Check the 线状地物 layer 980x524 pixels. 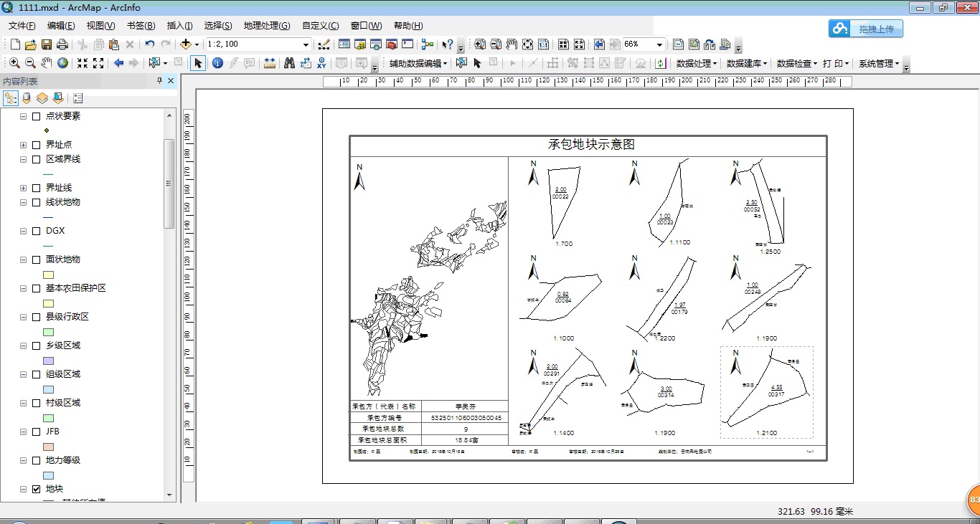[x=36, y=202]
